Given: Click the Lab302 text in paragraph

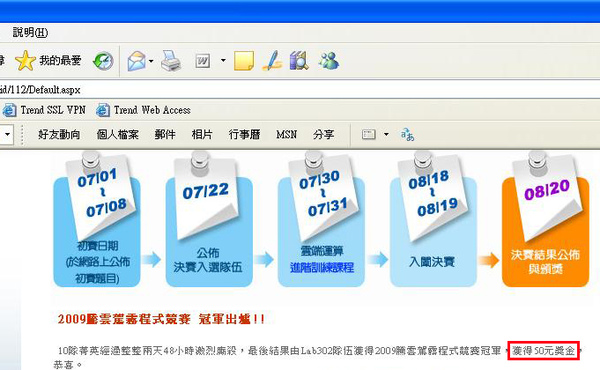Looking at the screenshot, I should [315, 350].
